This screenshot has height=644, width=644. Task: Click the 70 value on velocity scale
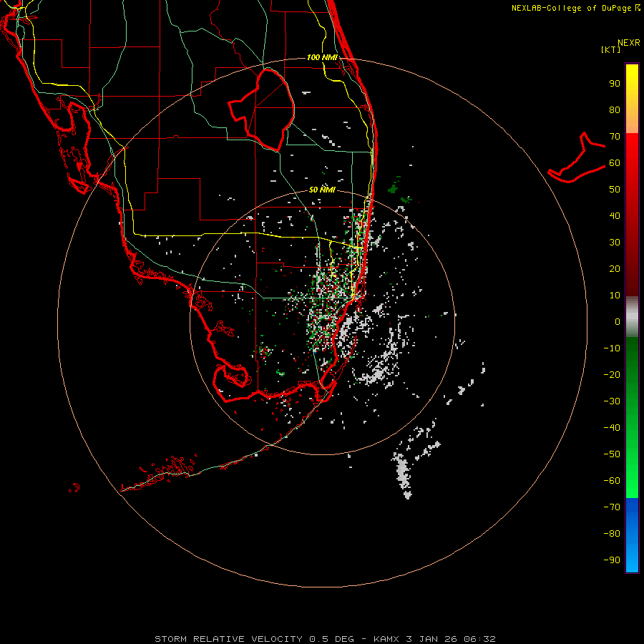pos(615,137)
